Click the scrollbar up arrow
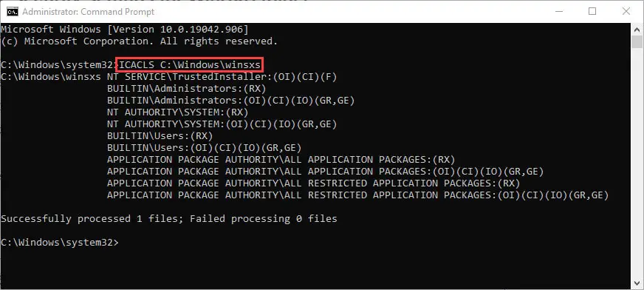This screenshot has height=290, width=644. coord(637,29)
